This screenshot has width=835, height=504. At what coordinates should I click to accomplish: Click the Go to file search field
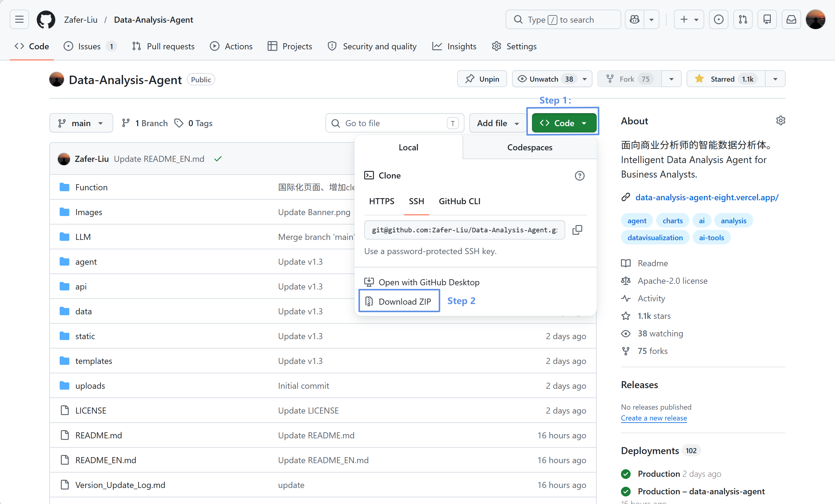click(394, 123)
